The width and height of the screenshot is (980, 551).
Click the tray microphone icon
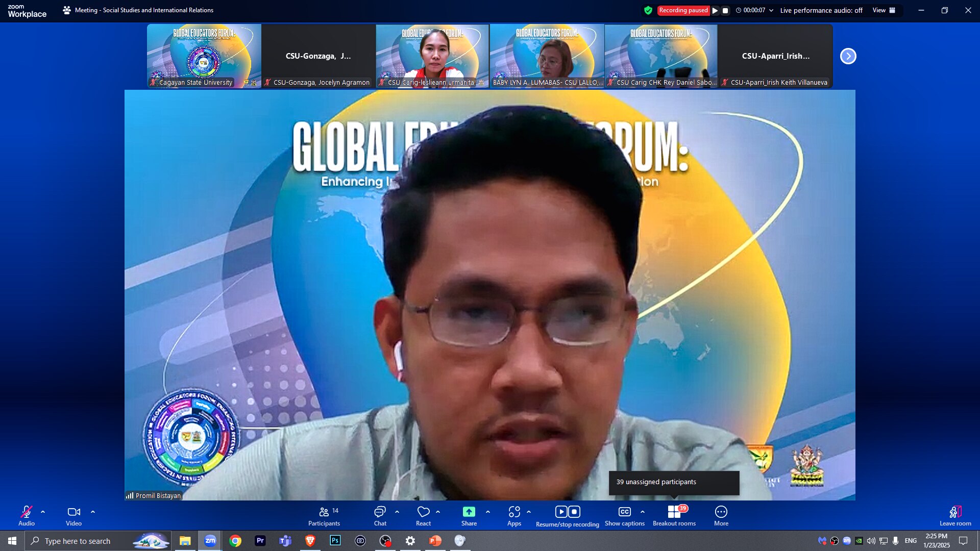[x=895, y=541]
